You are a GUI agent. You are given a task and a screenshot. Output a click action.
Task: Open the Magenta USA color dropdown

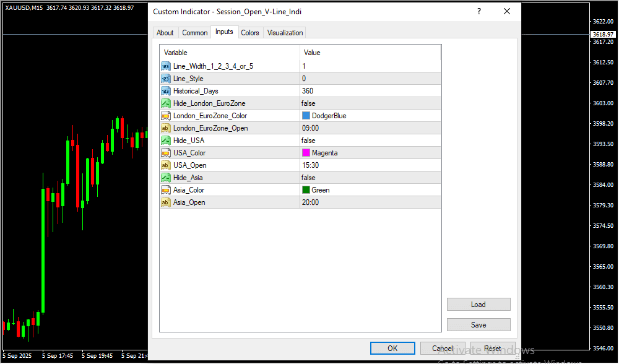pos(370,153)
